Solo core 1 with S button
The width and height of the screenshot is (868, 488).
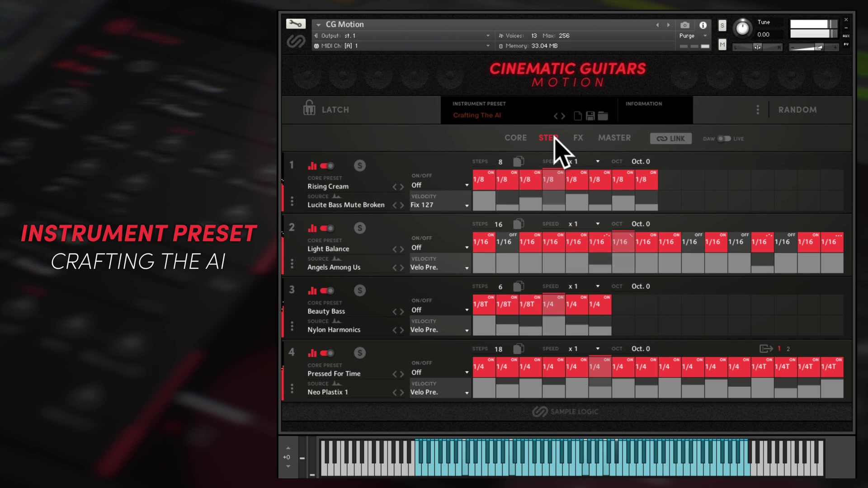(x=360, y=165)
